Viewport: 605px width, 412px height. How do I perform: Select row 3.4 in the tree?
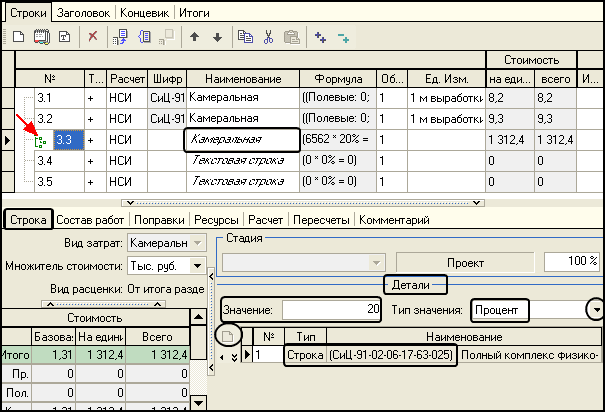click(x=45, y=161)
